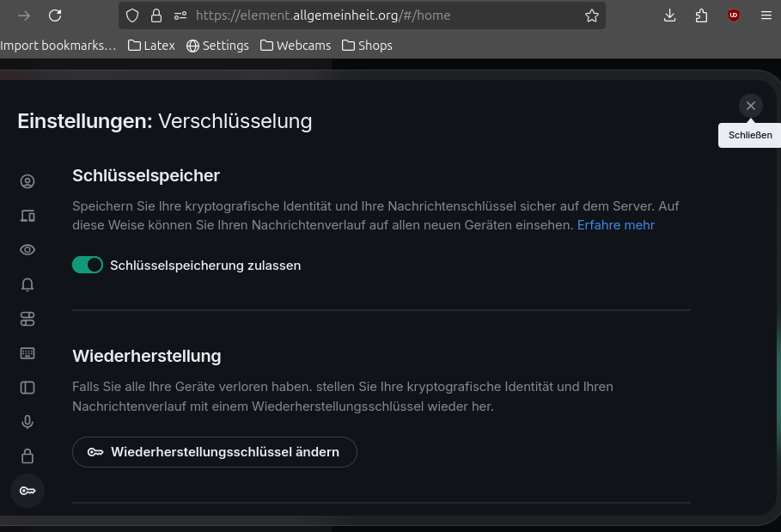Disable the Schlüsselspeicherung zulassen toggle
The image size is (781, 532).
coord(88,265)
